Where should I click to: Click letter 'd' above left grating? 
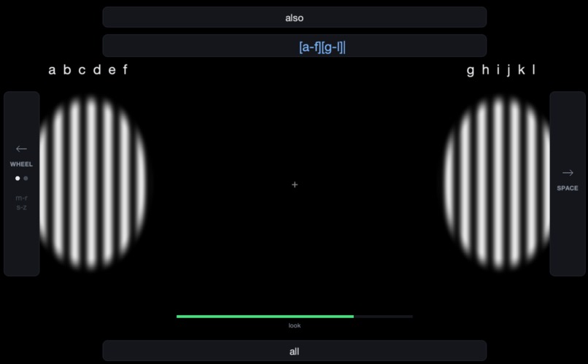point(97,69)
